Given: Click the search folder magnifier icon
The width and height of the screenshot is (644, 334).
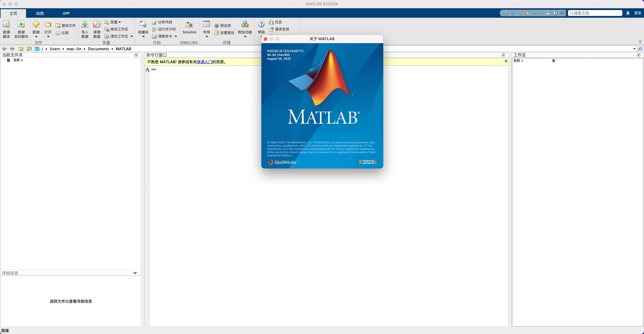Looking at the screenshot, I should 640,49.
